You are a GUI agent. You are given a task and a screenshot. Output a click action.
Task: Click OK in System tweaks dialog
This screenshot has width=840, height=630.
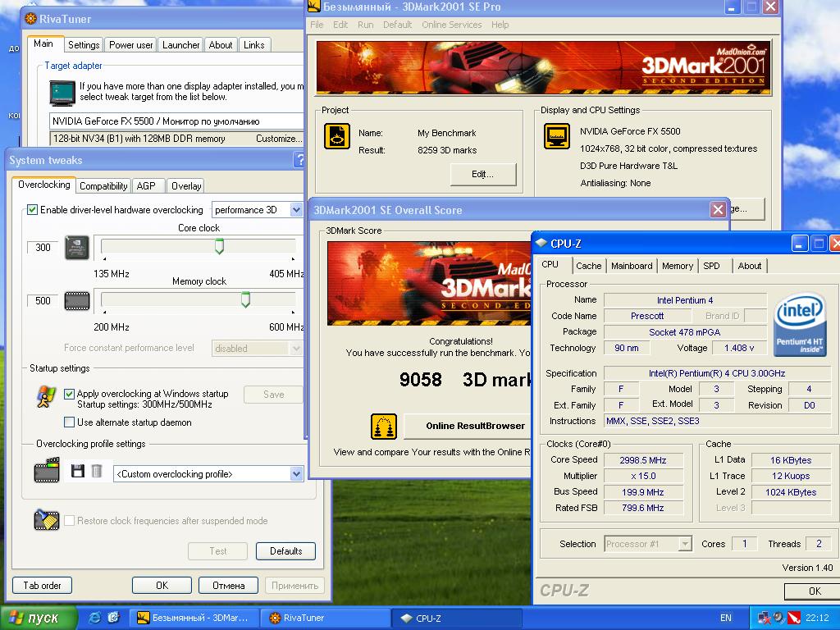coord(162,586)
